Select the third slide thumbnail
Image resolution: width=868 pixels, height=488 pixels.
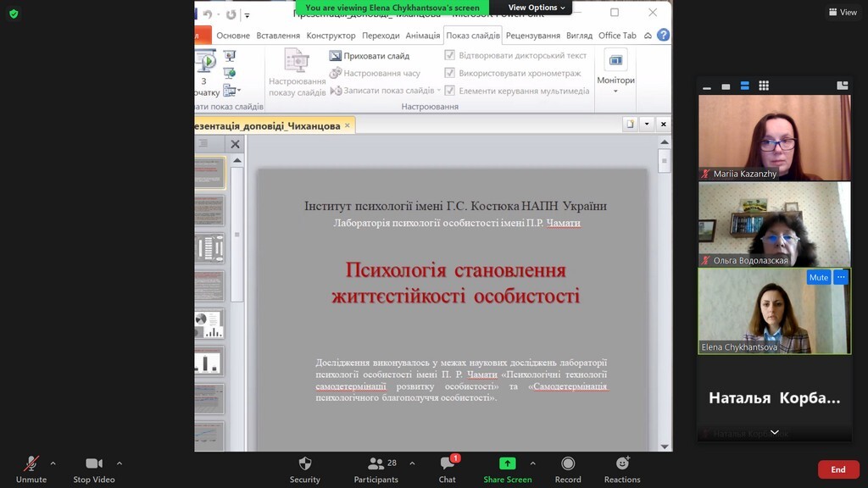(209, 248)
